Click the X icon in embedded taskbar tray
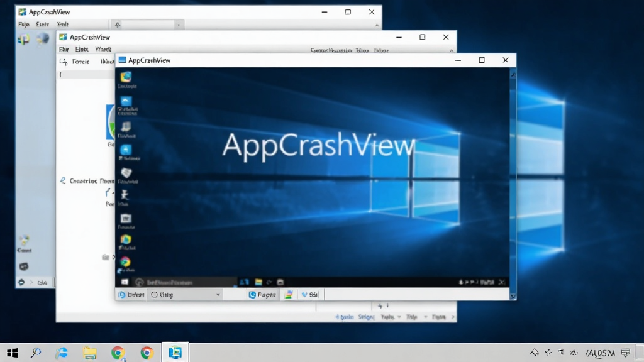 (x=501, y=282)
